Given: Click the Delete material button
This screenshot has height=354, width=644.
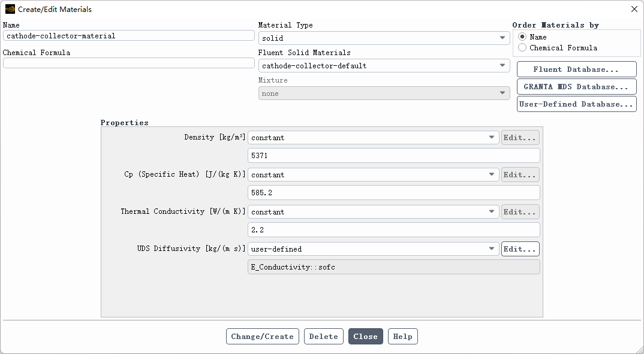Looking at the screenshot, I should [323, 337].
